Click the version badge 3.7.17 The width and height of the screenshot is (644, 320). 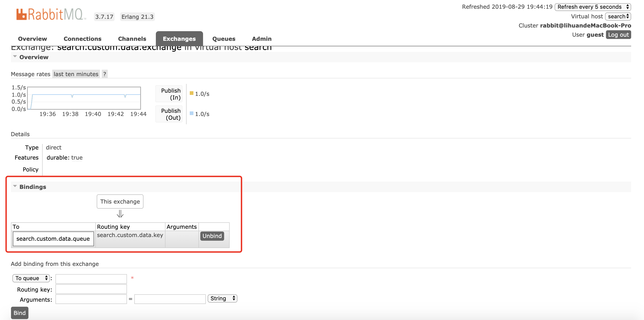coord(104,17)
